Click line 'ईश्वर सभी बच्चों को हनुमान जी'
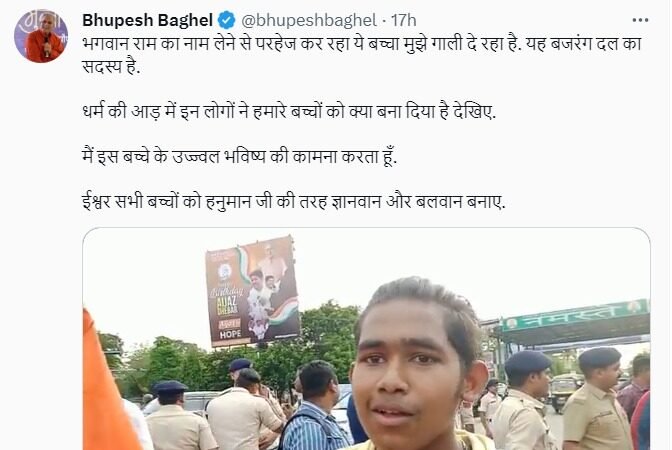Viewport: 672px width, 450px height. 294,201
